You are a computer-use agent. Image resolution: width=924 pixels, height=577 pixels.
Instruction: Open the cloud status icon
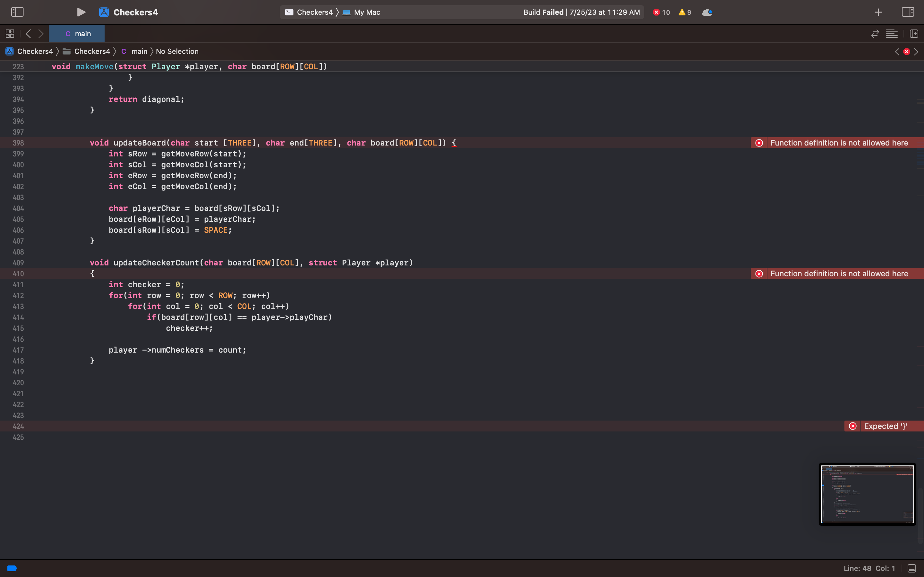[x=707, y=12]
